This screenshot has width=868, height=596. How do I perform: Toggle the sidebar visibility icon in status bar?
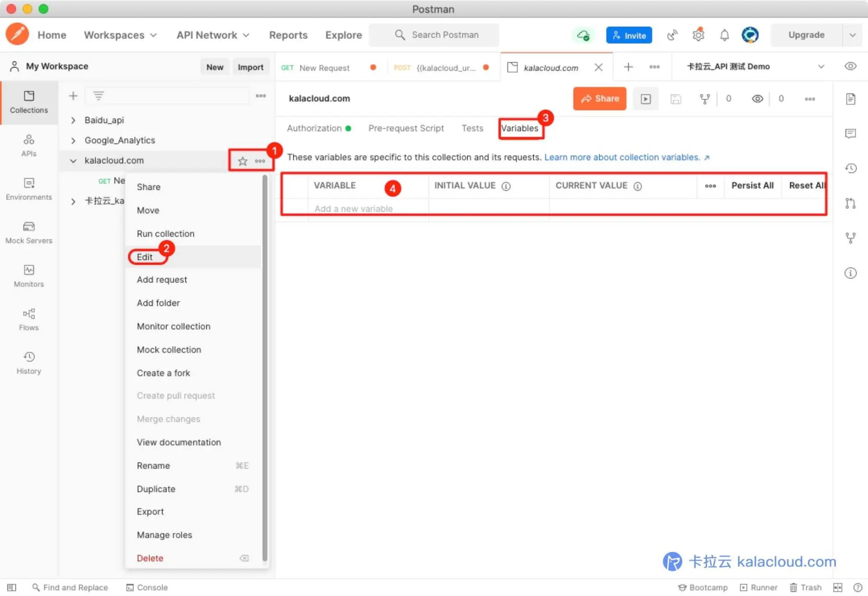pos(12,587)
